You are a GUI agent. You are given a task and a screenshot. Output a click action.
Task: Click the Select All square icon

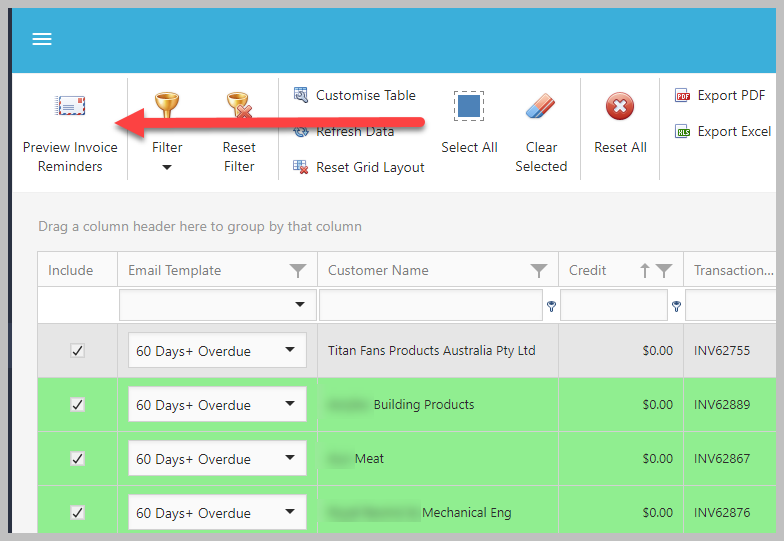(x=469, y=106)
